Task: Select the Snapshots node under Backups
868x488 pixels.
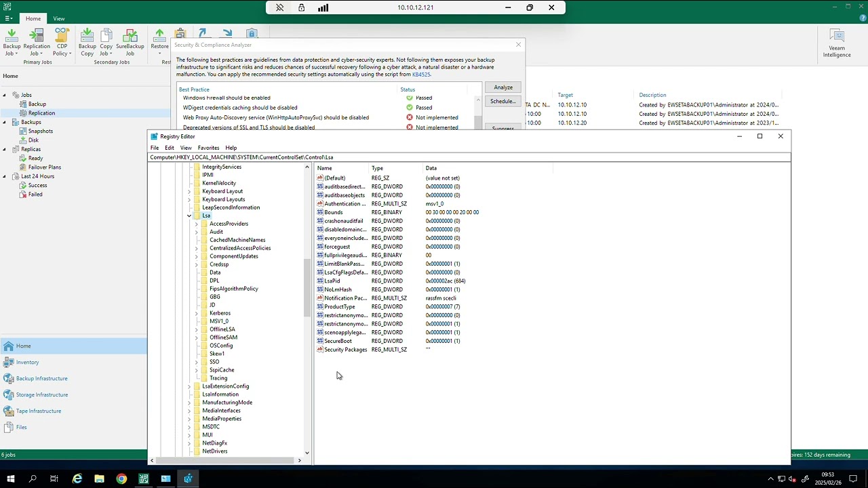Action: tap(41, 131)
